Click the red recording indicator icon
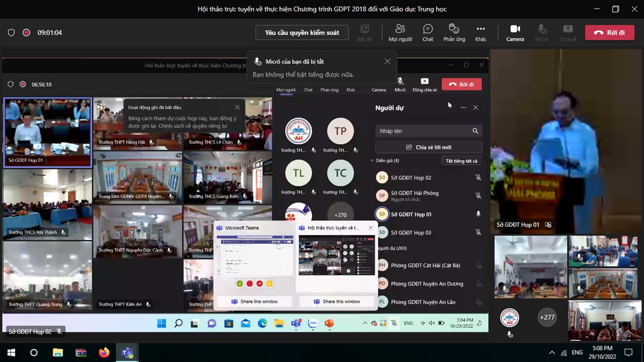 pos(26,32)
